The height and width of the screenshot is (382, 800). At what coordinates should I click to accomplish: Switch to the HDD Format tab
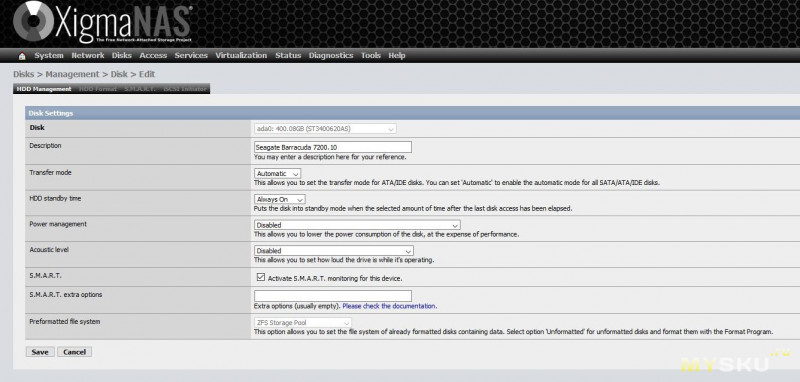point(98,89)
